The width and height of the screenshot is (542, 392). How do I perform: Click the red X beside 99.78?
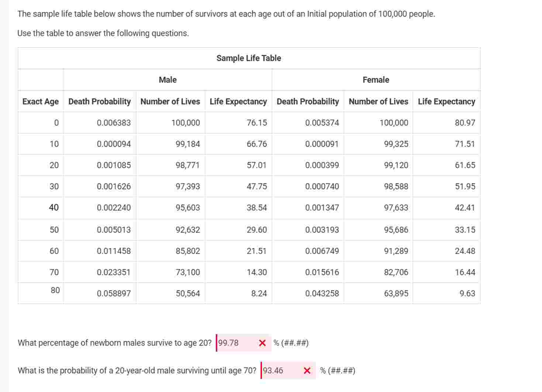point(263,343)
